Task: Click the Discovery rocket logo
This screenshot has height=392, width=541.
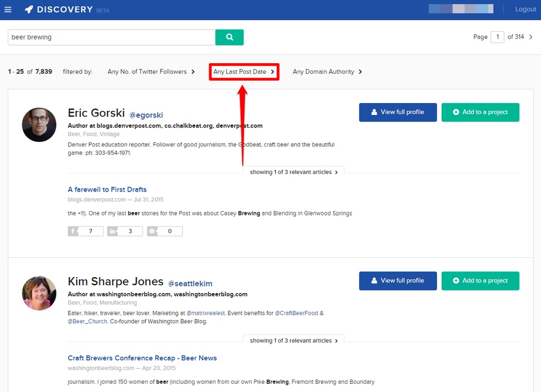Action: click(30, 9)
